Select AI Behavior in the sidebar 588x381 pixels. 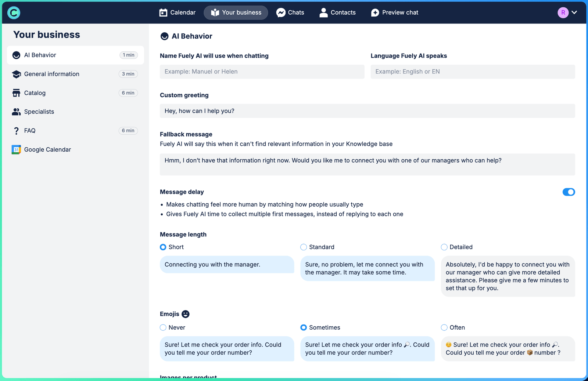click(75, 55)
